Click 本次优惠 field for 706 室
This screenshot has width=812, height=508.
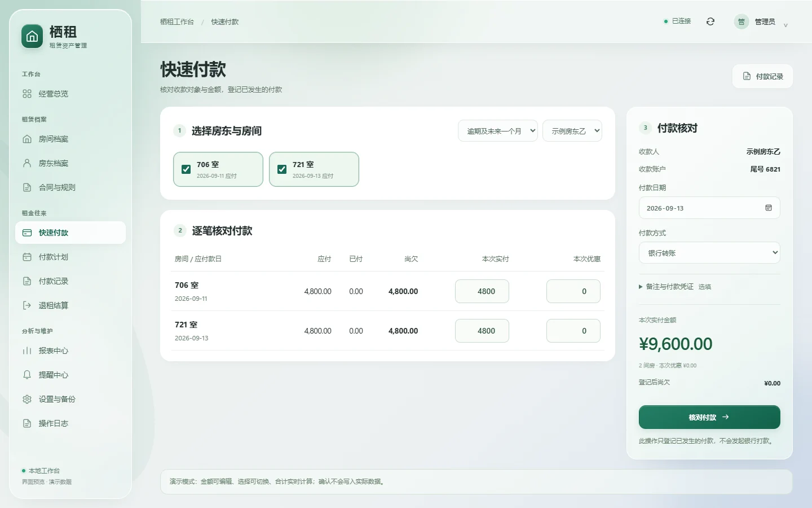(573, 291)
